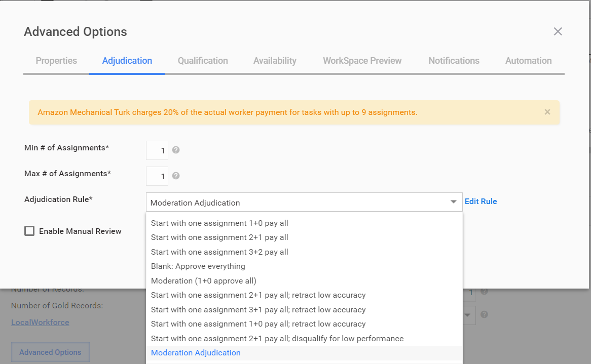Switch to the Notifications tab

click(x=454, y=61)
